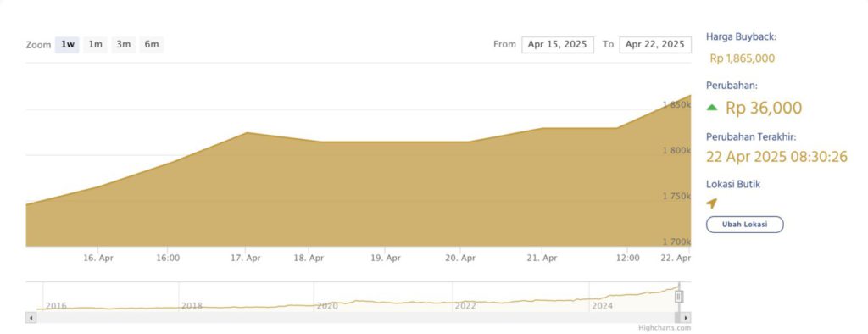Click the 22 Apr 2025 08:30:26 timestamp
The width and height of the screenshot is (868, 334).
click(776, 157)
